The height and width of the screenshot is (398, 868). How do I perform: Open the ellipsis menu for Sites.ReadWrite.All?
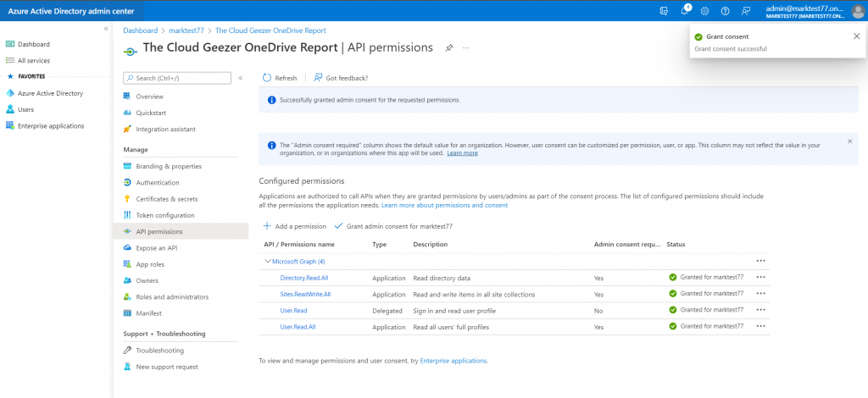click(760, 294)
